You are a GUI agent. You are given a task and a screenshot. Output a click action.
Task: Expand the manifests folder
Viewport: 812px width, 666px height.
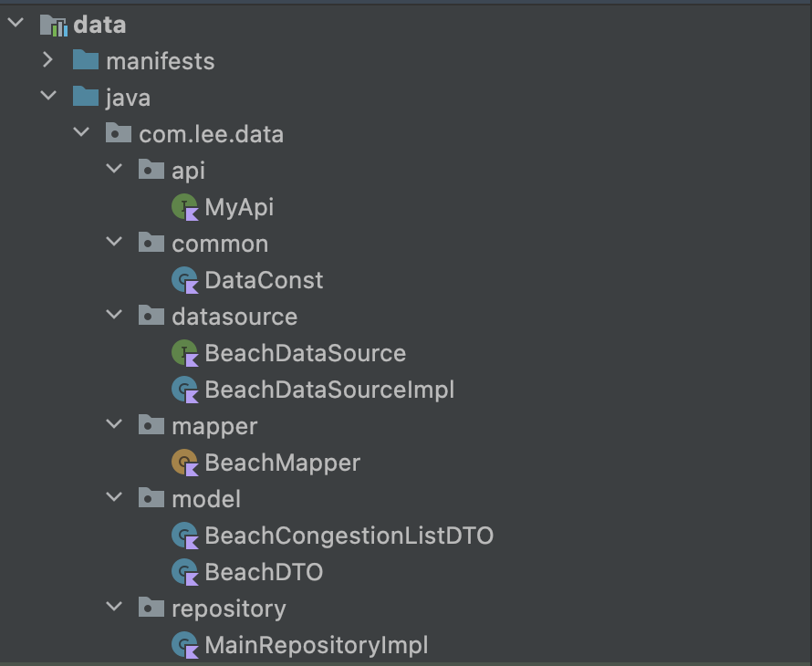point(48,60)
